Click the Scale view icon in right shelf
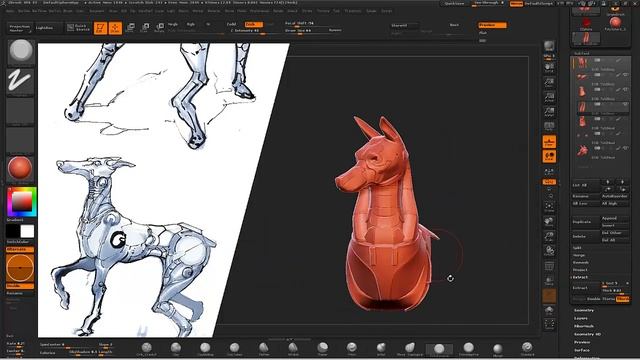Viewport: 640px width, 360px height. tap(549, 237)
